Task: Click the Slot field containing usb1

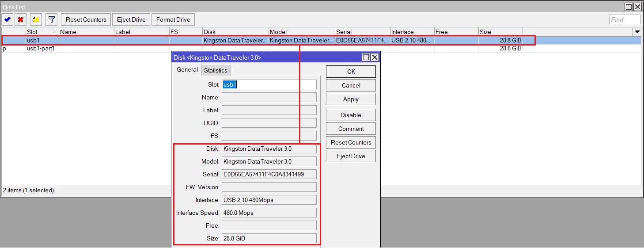Action: click(269, 84)
